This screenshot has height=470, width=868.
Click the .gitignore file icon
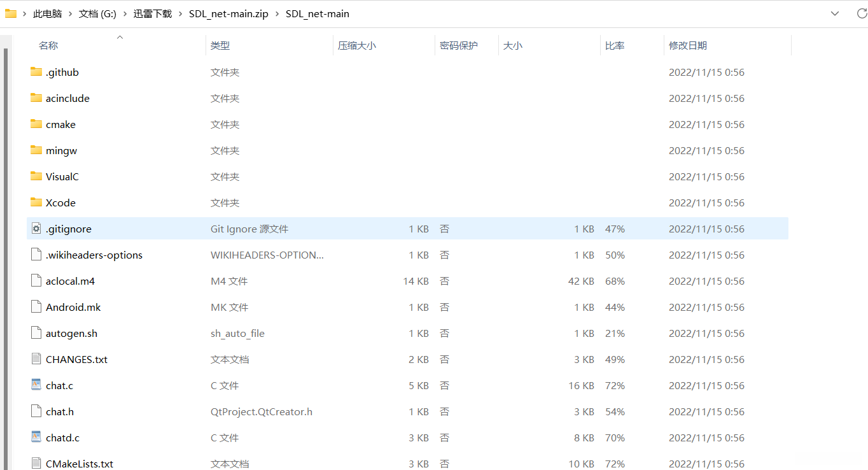[x=36, y=229]
